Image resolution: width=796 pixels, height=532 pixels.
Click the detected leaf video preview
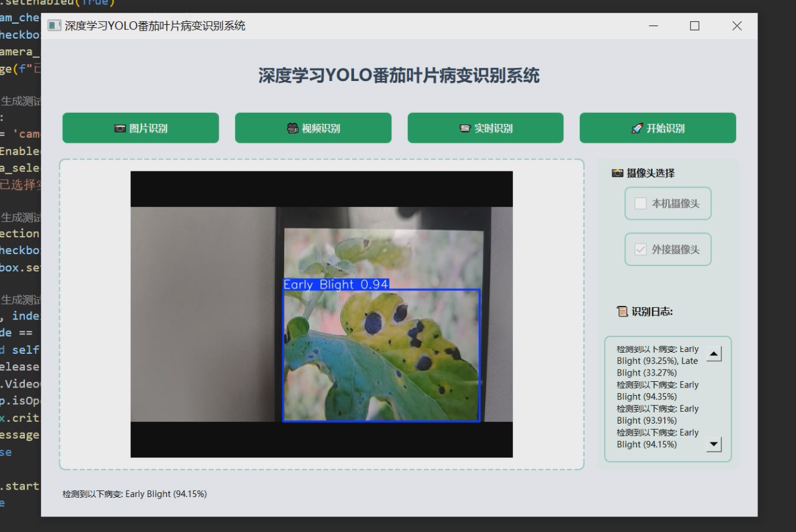[321, 315]
